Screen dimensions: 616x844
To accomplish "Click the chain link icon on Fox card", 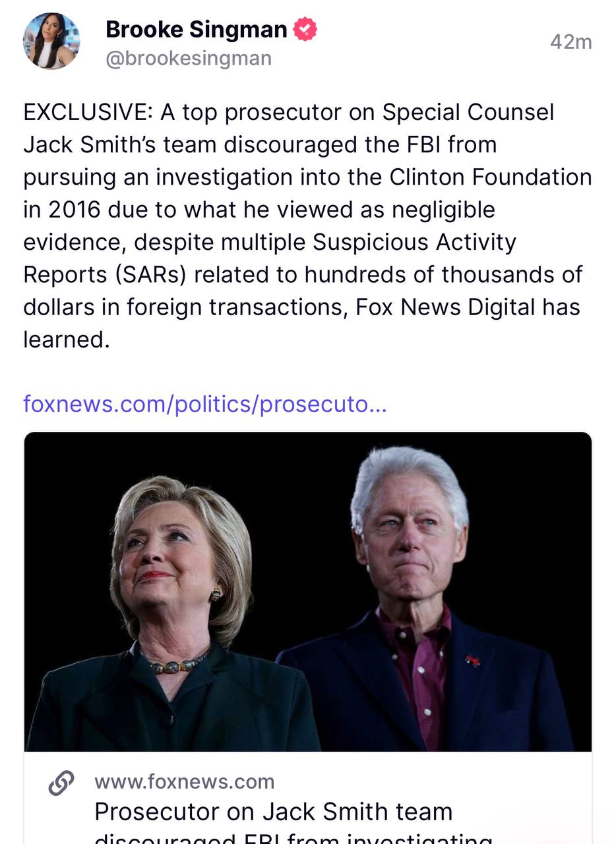I will tap(61, 783).
